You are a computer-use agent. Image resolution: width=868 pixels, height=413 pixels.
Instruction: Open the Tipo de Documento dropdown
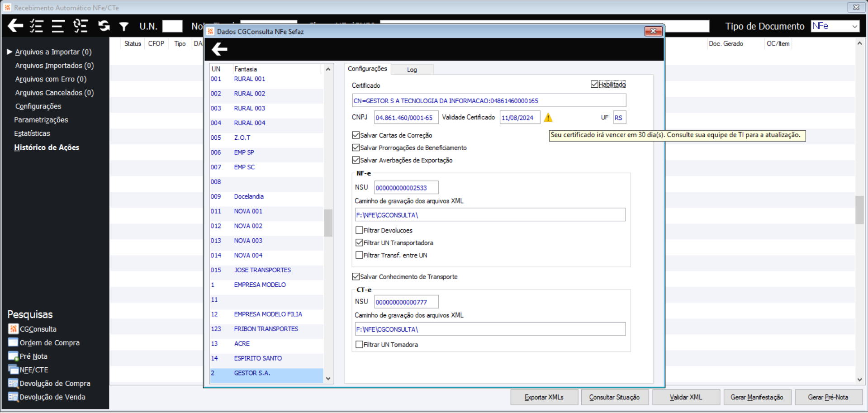tap(854, 26)
